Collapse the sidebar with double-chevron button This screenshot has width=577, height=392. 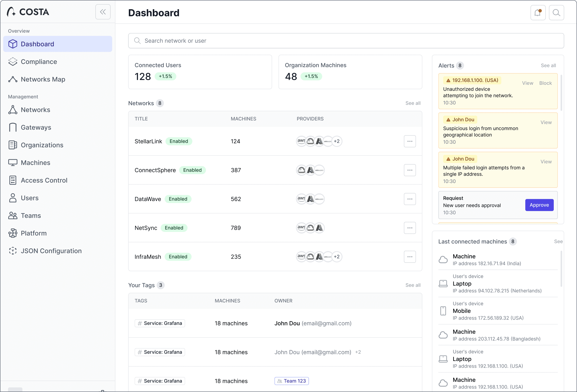pos(103,12)
